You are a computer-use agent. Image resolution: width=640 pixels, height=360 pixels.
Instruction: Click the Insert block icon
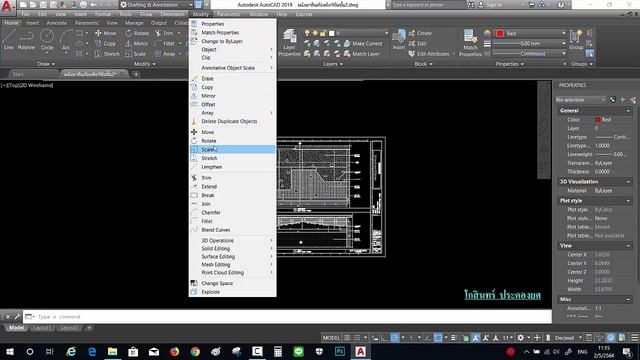pos(399,40)
